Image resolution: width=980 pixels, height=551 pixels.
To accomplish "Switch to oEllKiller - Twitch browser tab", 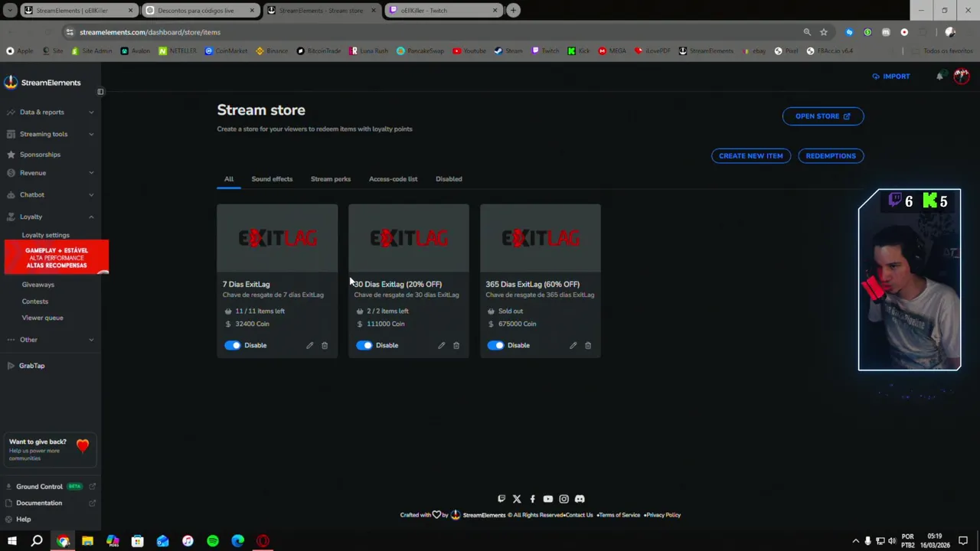I will pos(444,11).
